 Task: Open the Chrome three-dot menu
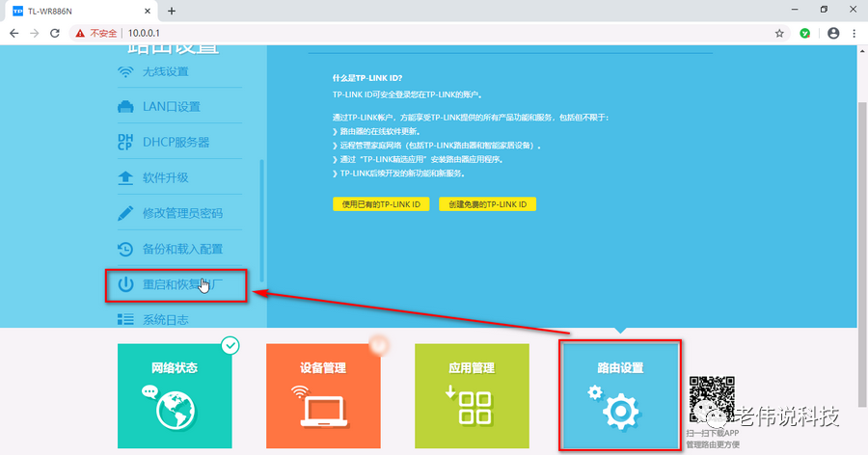pos(854,33)
